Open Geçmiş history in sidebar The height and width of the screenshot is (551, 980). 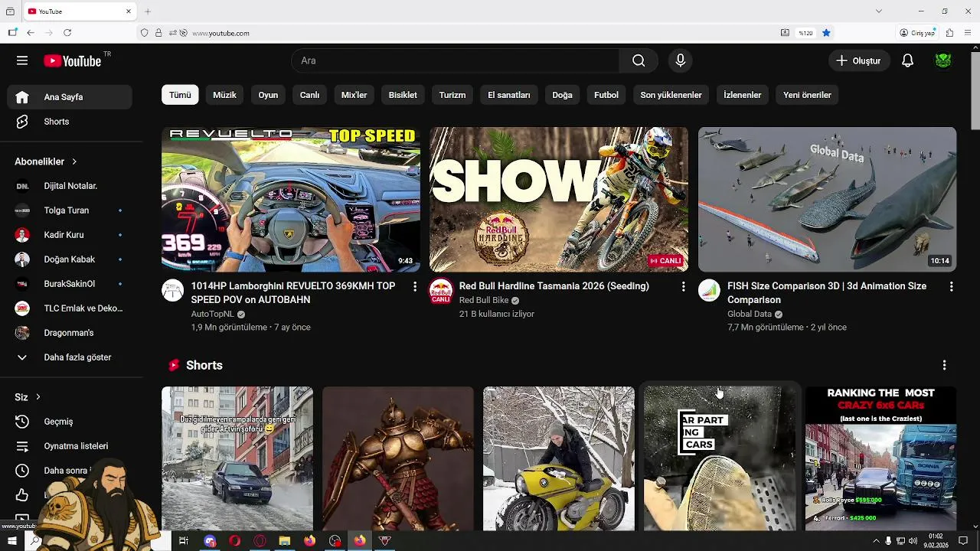[x=70, y=422]
